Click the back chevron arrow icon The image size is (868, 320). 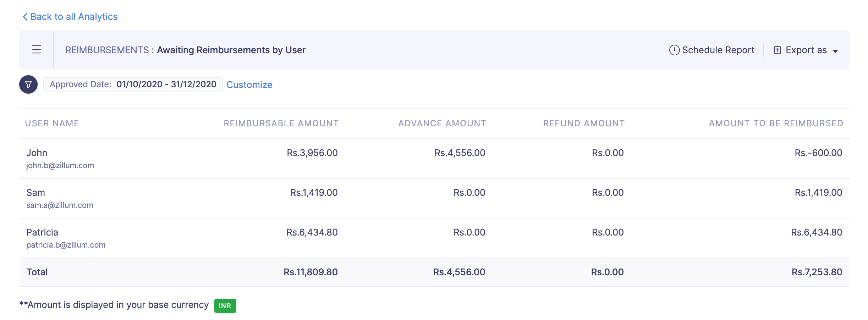click(x=25, y=17)
